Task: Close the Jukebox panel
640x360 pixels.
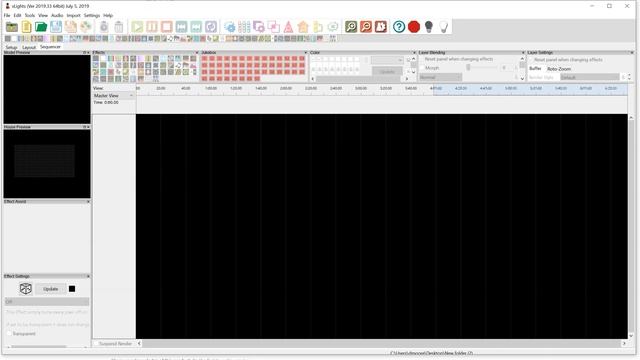Action: (x=305, y=53)
